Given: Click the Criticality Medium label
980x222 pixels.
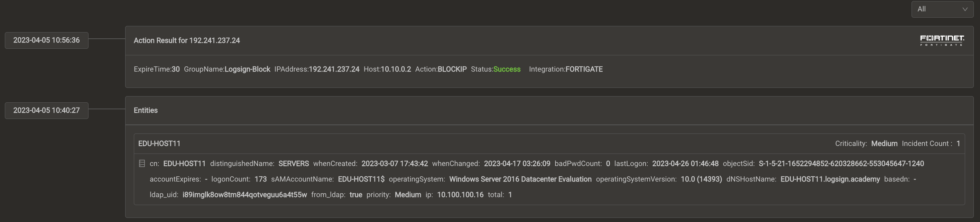Looking at the screenshot, I should pos(884,144).
